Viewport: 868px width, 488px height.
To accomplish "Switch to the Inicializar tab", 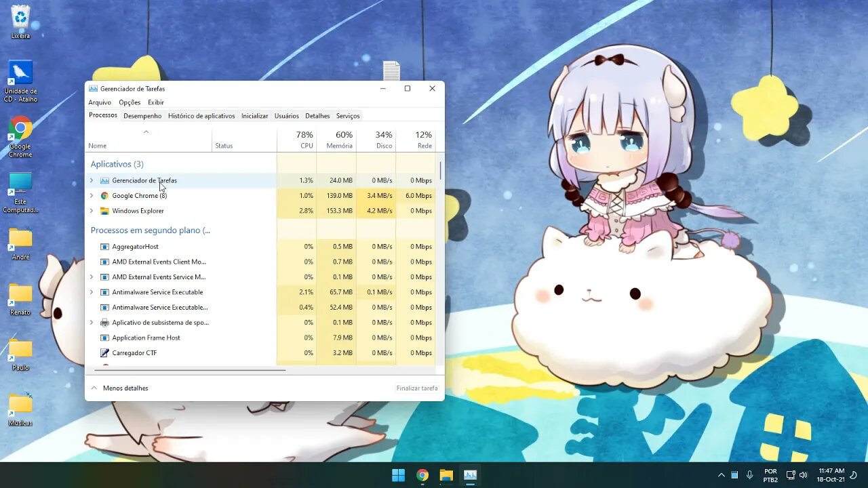I will pyautogui.click(x=255, y=116).
